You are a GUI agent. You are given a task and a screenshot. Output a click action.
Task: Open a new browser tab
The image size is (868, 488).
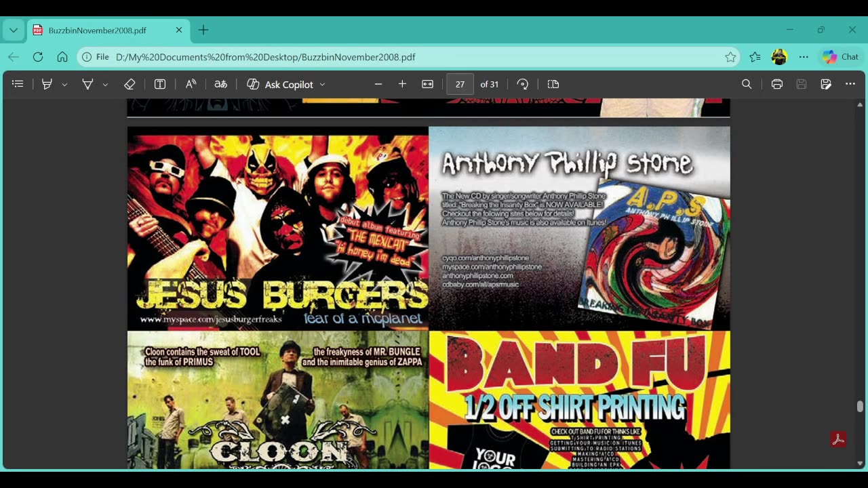(203, 30)
